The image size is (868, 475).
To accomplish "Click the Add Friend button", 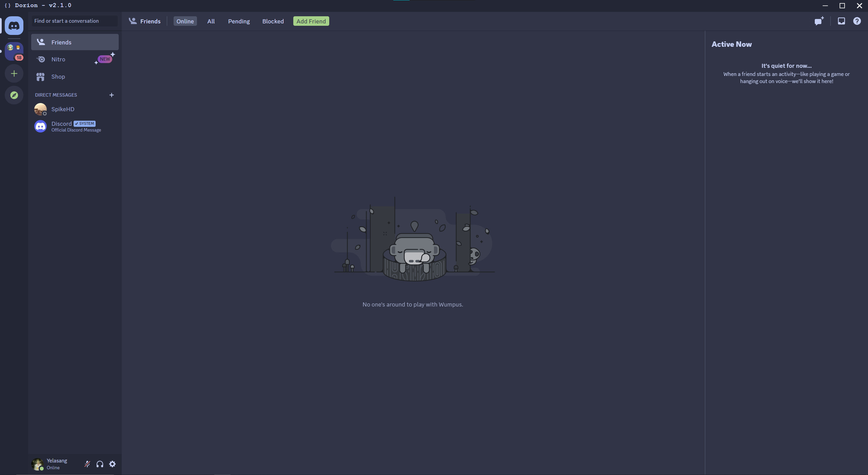I will pos(311,21).
